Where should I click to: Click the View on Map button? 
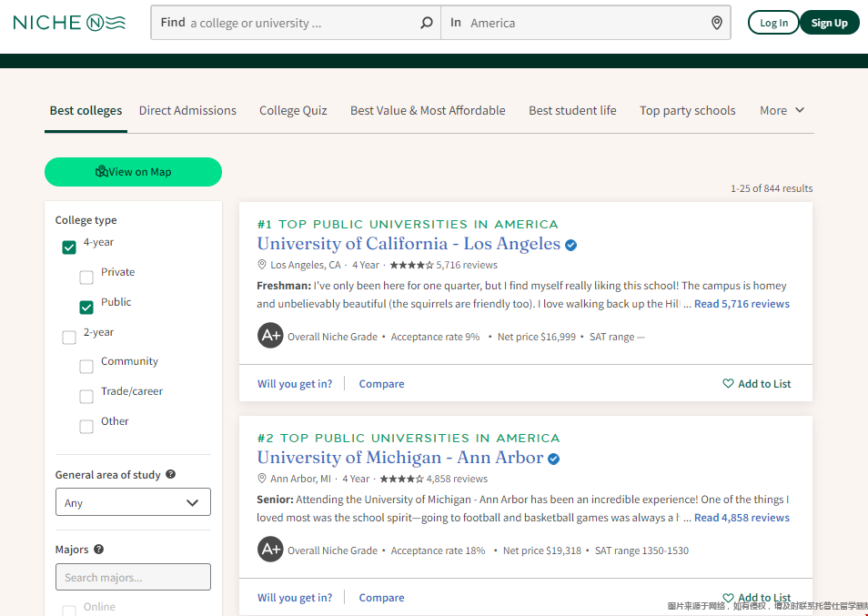(133, 172)
